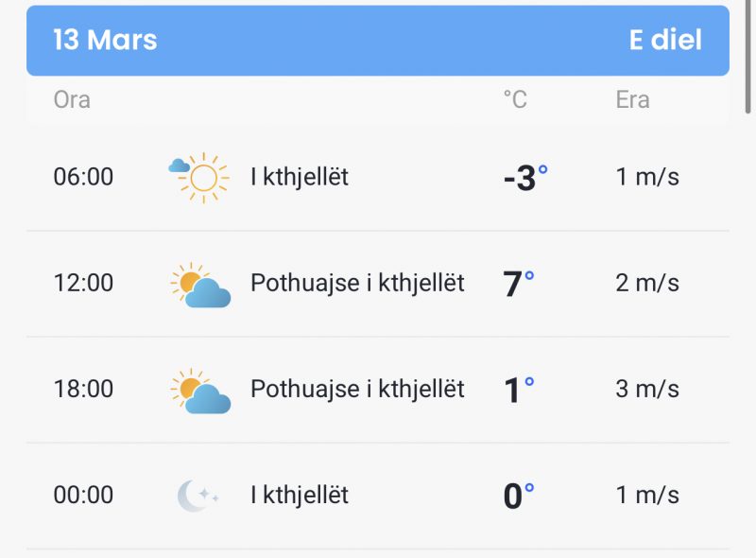Viewport: 756px width, 558px height.
Task: Click the Ora column header
Action: tap(72, 99)
